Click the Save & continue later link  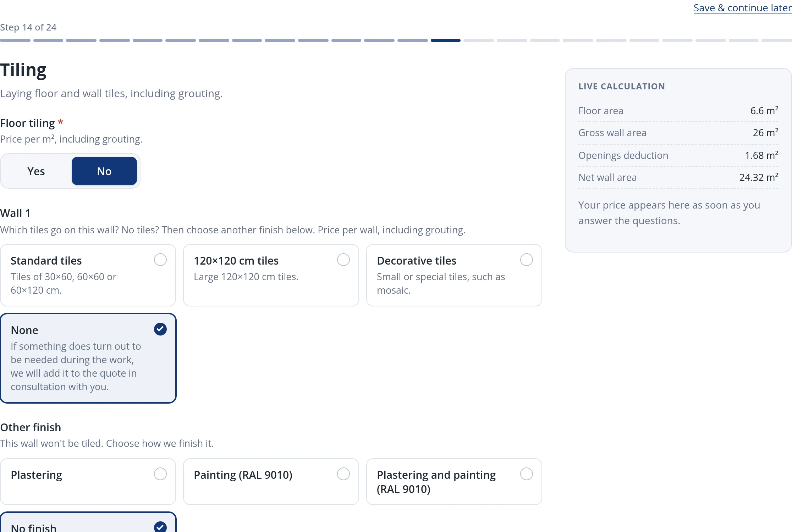(x=742, y=8)
